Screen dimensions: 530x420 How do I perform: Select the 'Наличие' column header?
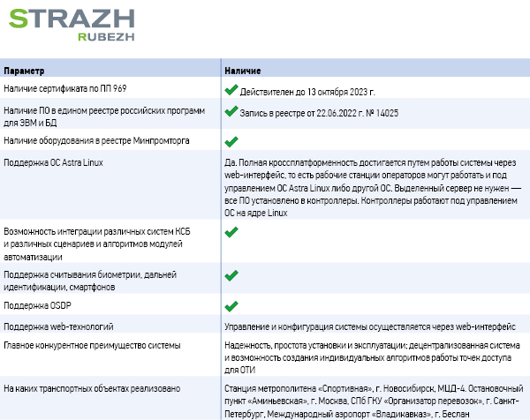pos(241,70)
